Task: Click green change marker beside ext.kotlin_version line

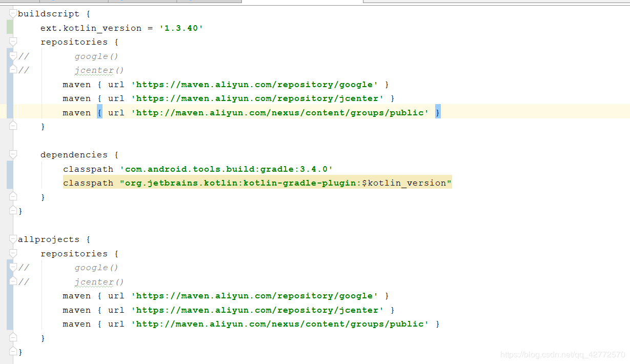Action: 10,28
